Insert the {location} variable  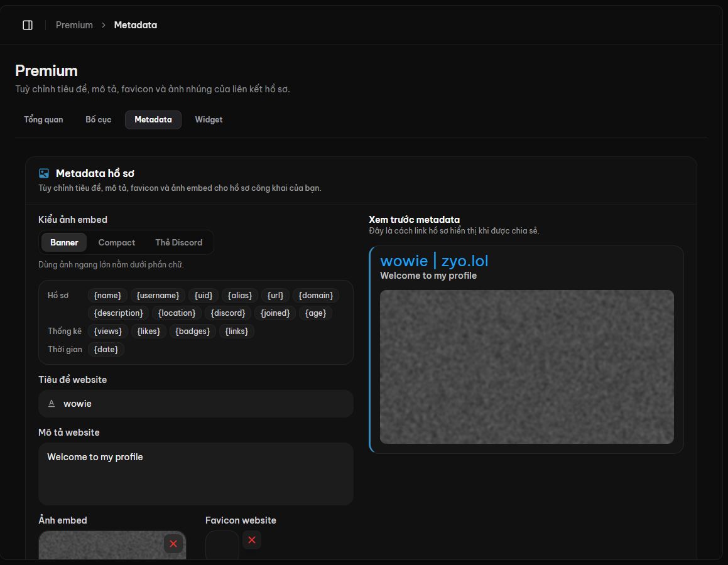tap(177, 313)
